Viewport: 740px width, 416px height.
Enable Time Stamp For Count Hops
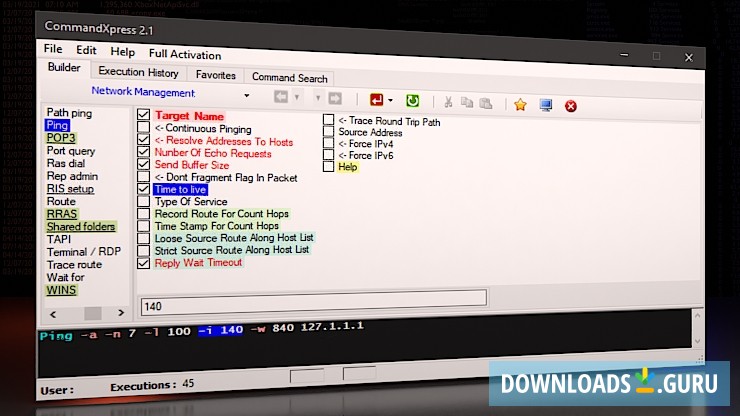[143, 226]
